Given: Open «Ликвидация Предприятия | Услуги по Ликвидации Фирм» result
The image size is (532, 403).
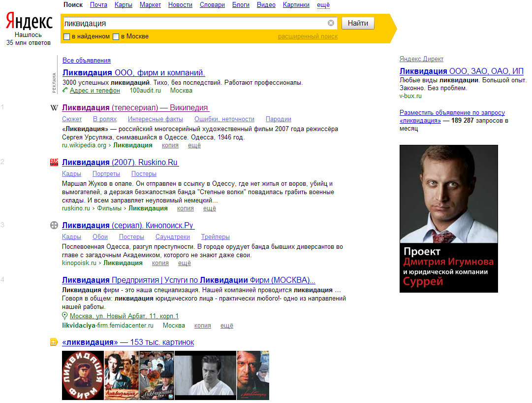Looking at the screenshot, I should pyautogui.click(x=188, y=280).
